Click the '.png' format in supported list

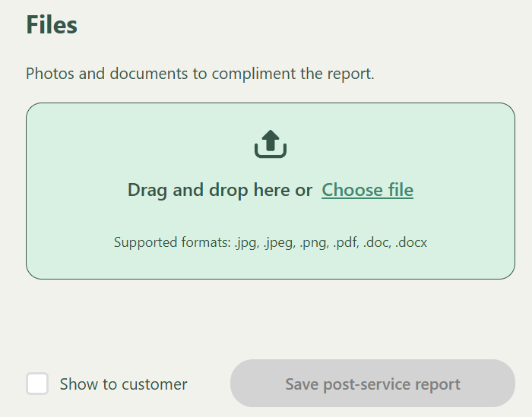tap(314, 242)
